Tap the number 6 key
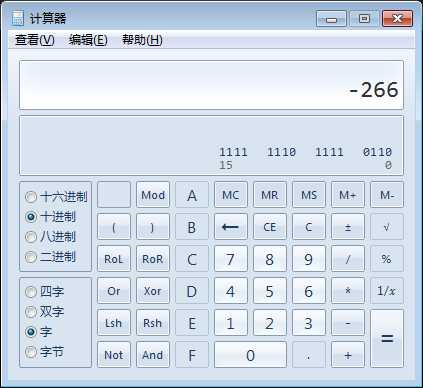 [x=309, y=291]
